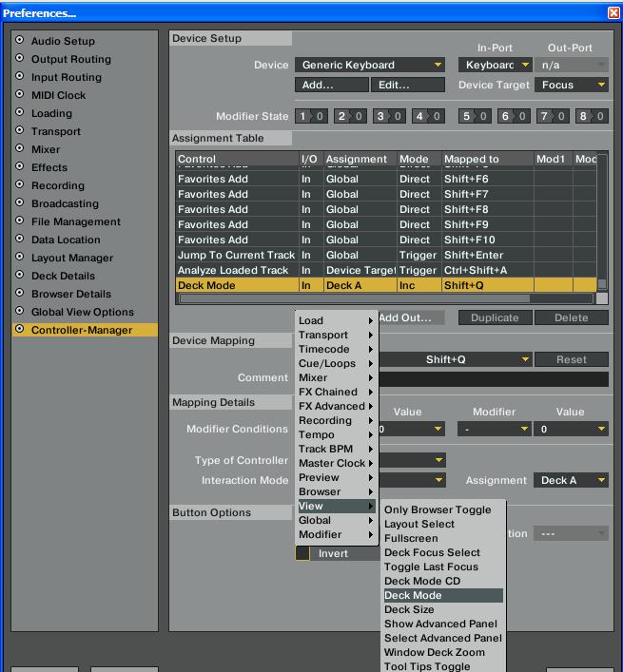The image size is (623, 672).
Task: Select the Layout Manager page
Action: point(72,258)
